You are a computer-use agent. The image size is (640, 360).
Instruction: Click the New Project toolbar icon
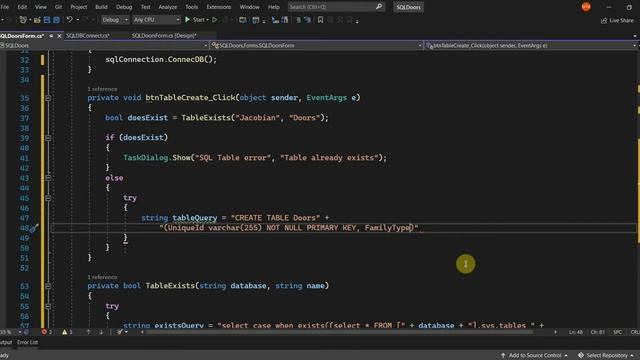[23, 20]
